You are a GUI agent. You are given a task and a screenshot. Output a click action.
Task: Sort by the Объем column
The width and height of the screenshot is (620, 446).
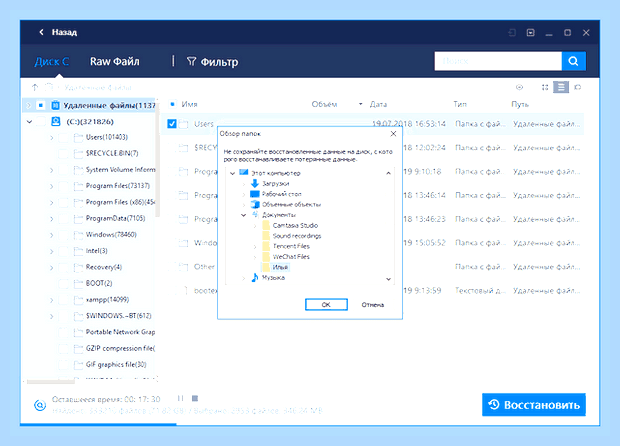tap(324, 104)
